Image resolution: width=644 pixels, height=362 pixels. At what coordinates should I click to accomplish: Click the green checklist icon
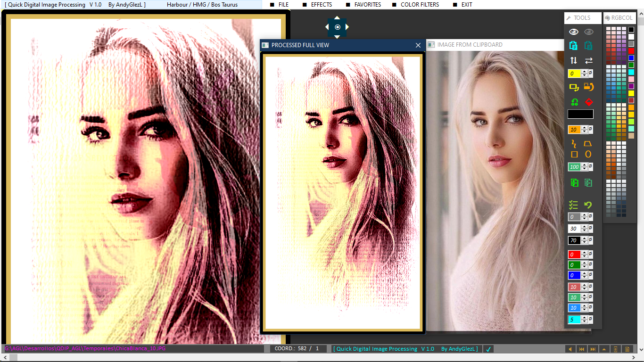click(573, 205)
